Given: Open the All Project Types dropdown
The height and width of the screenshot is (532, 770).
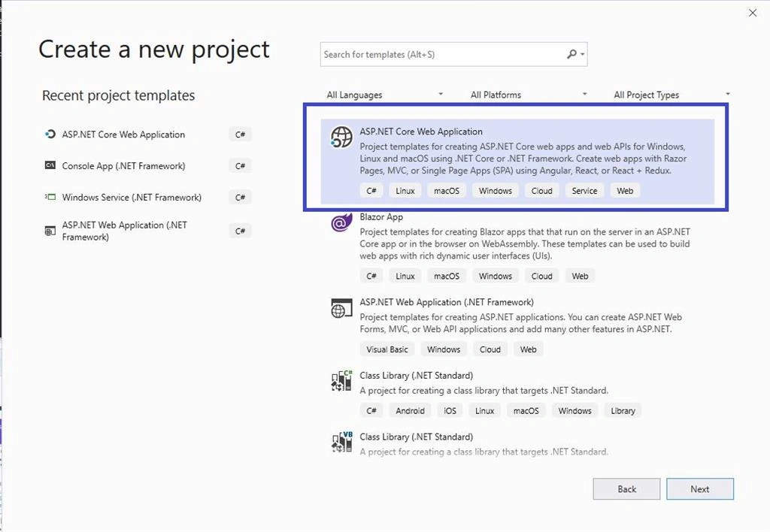Looking at the screenshot, I should (x=671, y=95).
